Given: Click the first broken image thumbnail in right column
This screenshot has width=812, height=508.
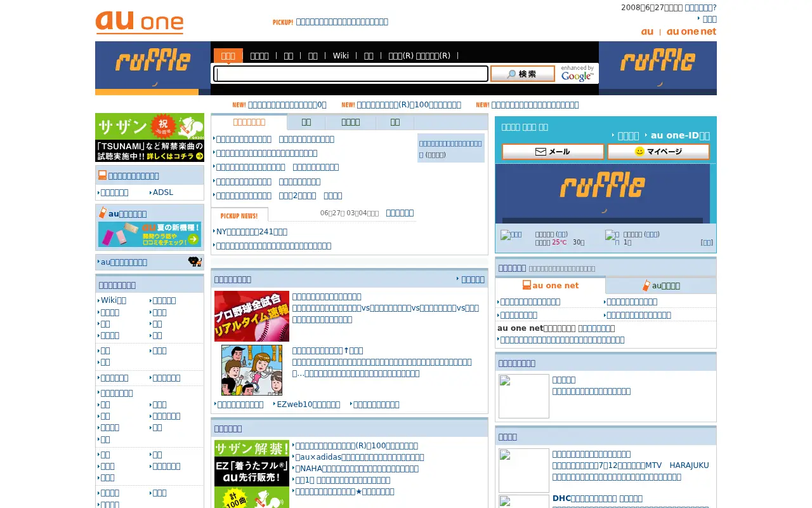Looking at the screenshot, I should (523, 396).
